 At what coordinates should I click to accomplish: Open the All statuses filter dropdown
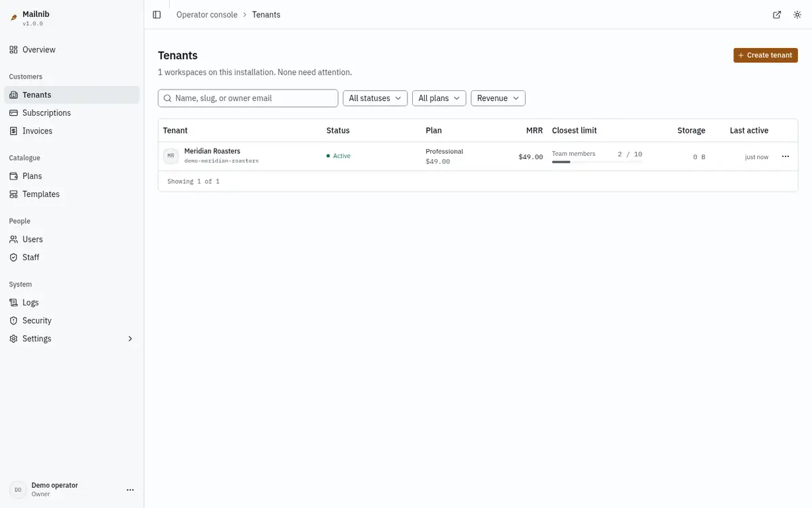(x=375, y=98)
